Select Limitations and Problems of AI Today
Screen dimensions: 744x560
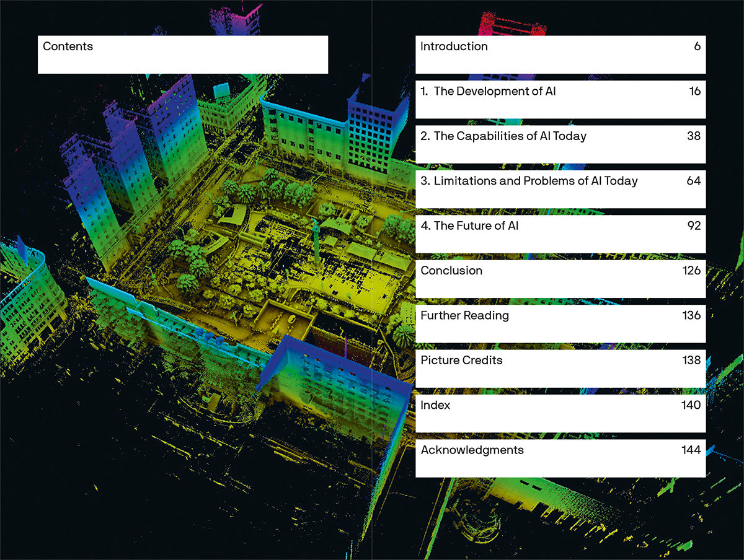pos(529,181)
